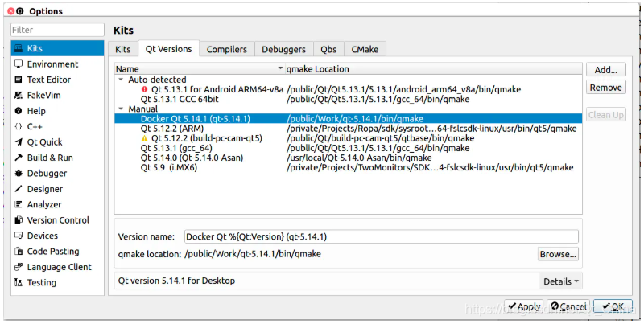Click the TwoMonitors SDK qmake path cell
The height and width of the screenshot is (324, 644).
point(430,168)
